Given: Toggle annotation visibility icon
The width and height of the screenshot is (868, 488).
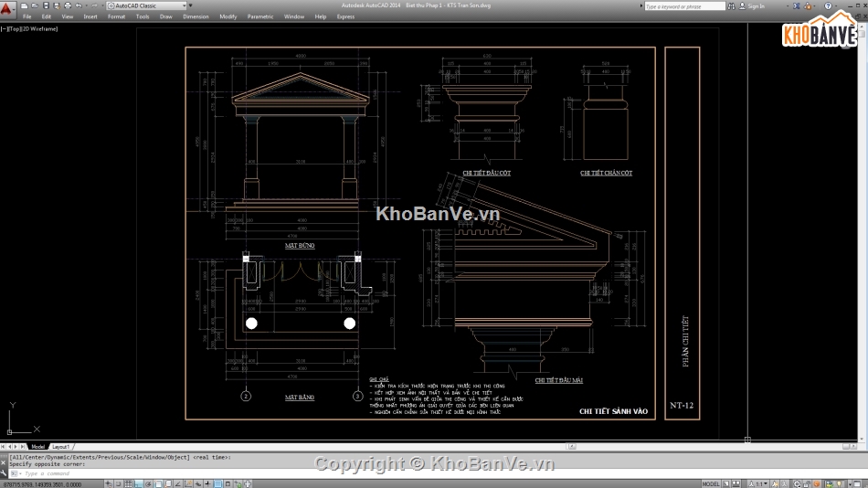Looking at the screenshot, I should pos(775,483).
